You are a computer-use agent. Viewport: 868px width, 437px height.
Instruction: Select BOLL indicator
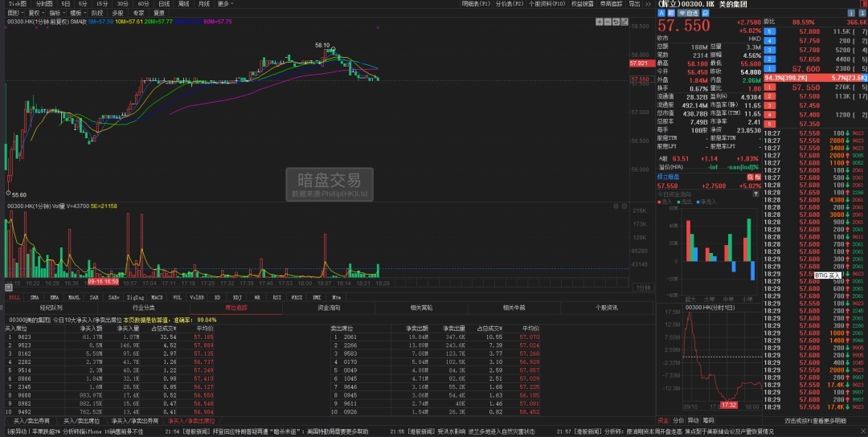click(x=14, y=297)
